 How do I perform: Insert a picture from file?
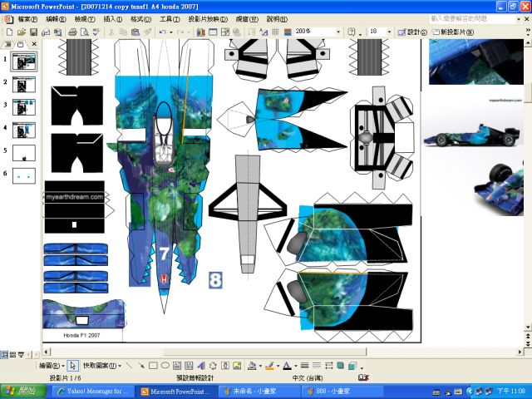coord(237,366)
